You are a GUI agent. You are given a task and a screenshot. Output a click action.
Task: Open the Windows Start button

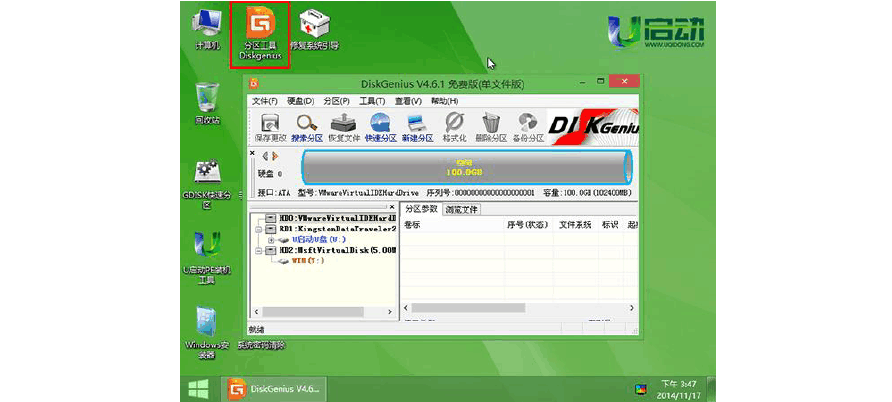[198, 389]
